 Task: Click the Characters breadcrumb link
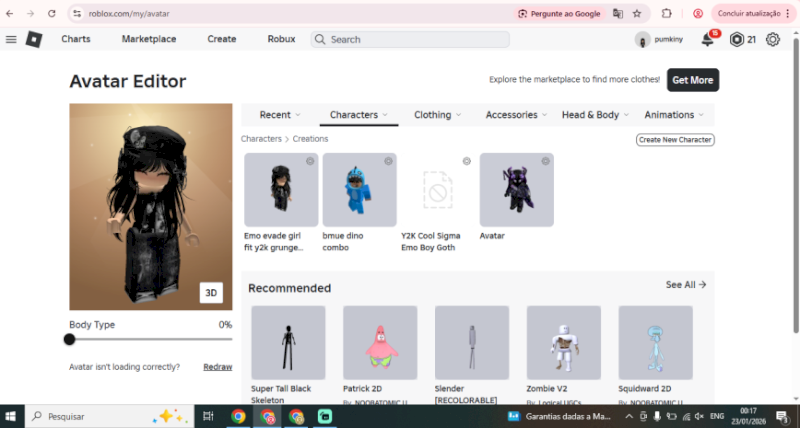261,139
